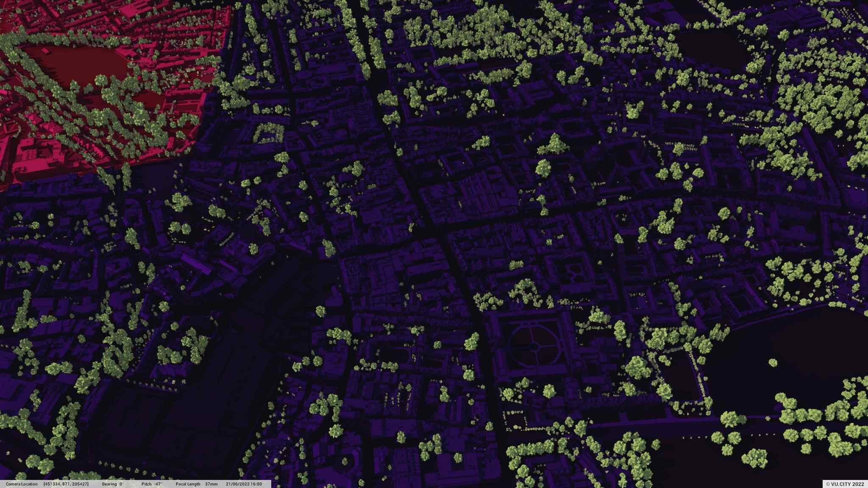Viewport: 868px width, 488px height.
Task: Click the date and time 21/06/2022 16:00
Action: pyautogui.click(x=244, y=484)
